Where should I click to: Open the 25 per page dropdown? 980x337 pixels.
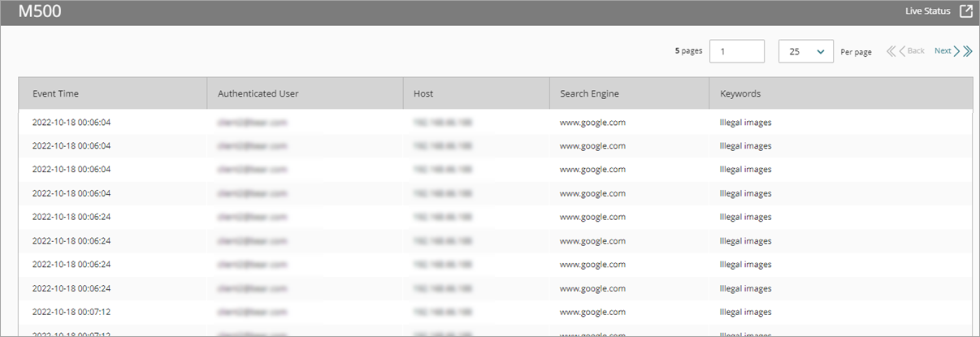pyautogui.click(x=805, y=51)
